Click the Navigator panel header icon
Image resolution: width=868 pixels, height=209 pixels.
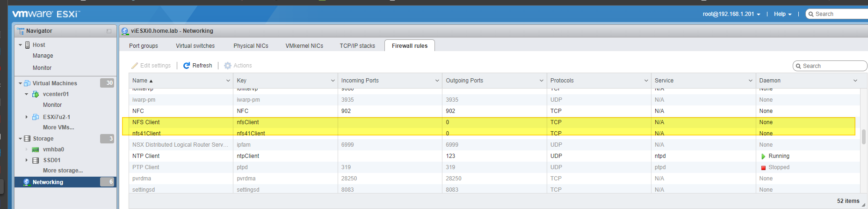pos(21,31)
